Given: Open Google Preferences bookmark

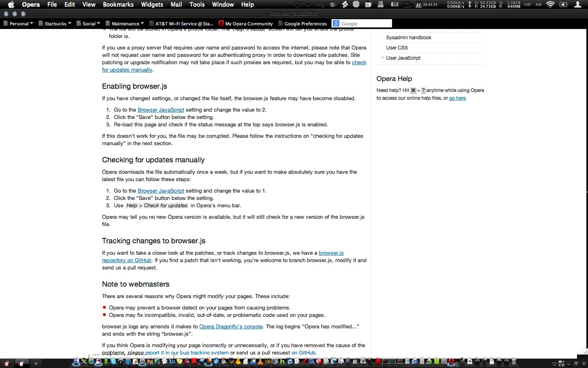Looking at the screenshot, I should tap(302, 23).
